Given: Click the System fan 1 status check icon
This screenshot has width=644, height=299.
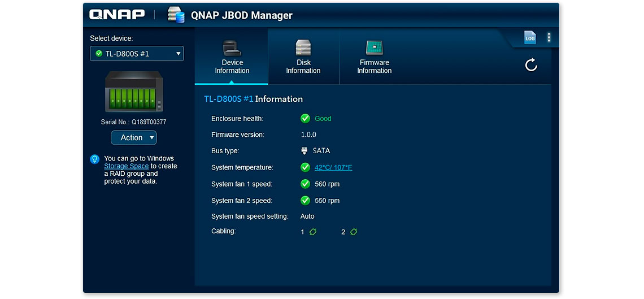Looking at the screenshot, I should pyautogui.click(x=305, y=184).
